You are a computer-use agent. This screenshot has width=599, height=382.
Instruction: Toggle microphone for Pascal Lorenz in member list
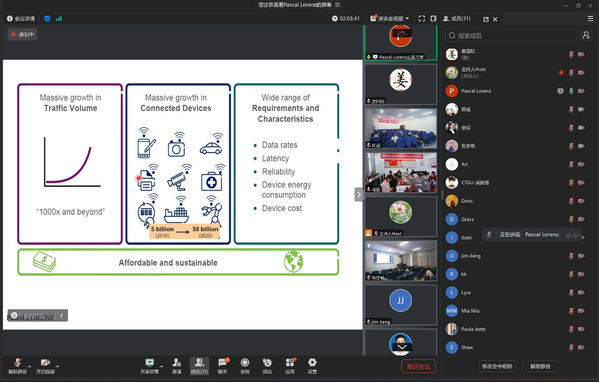pyautogui.click(x=571, y=91)
